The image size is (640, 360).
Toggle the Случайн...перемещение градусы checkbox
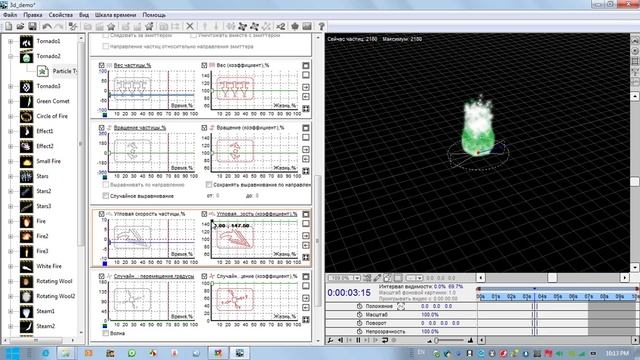(x=102, y=276)
